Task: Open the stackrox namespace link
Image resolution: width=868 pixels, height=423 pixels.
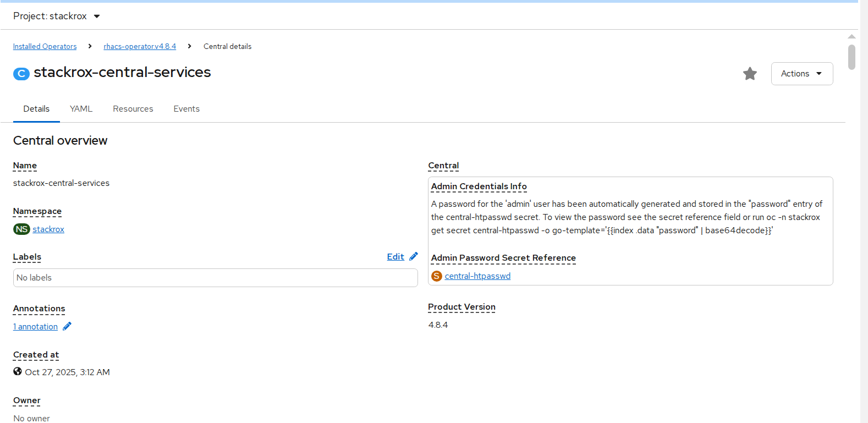Action: (48, 229)
